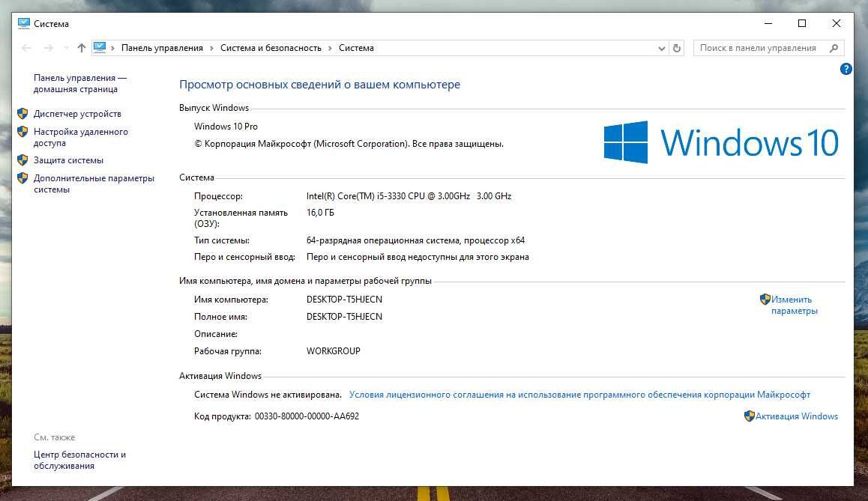The height and width of the screenshot is (501, 868).
Task: Click the Forward navigation arrow
Action: point(49,48)
